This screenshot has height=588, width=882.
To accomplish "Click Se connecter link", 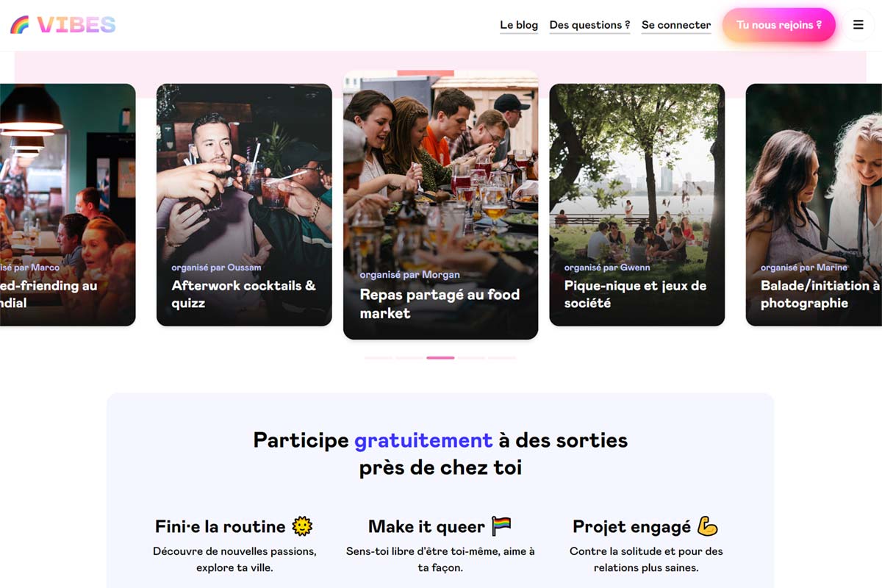I will [x=676, y=25].
